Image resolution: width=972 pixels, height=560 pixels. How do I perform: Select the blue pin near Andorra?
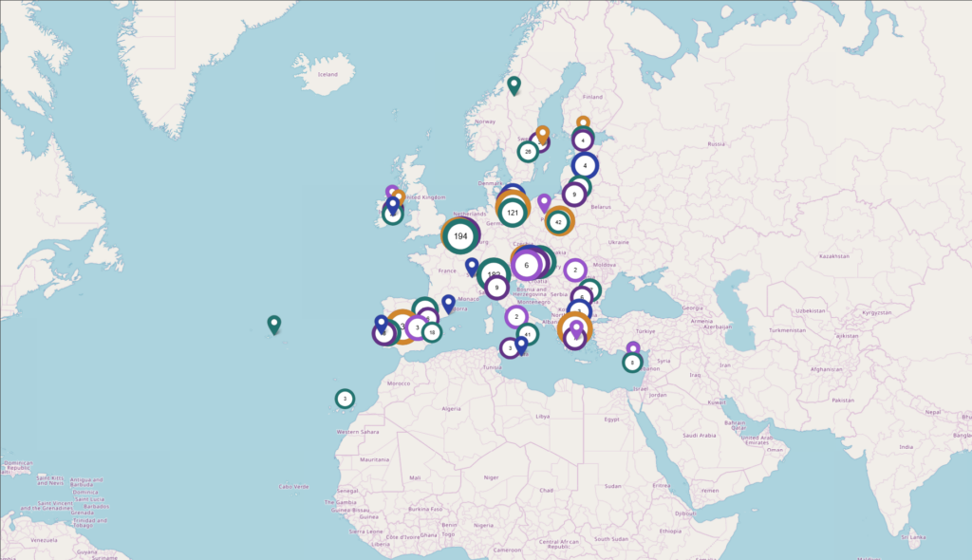448,303
